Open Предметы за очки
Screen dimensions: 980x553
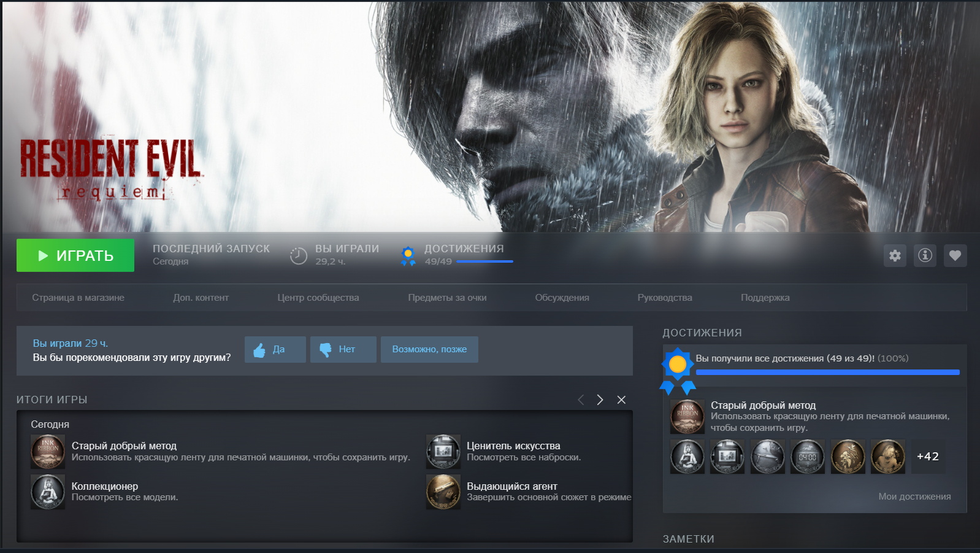pyautogui.click(x=447, y=298)
